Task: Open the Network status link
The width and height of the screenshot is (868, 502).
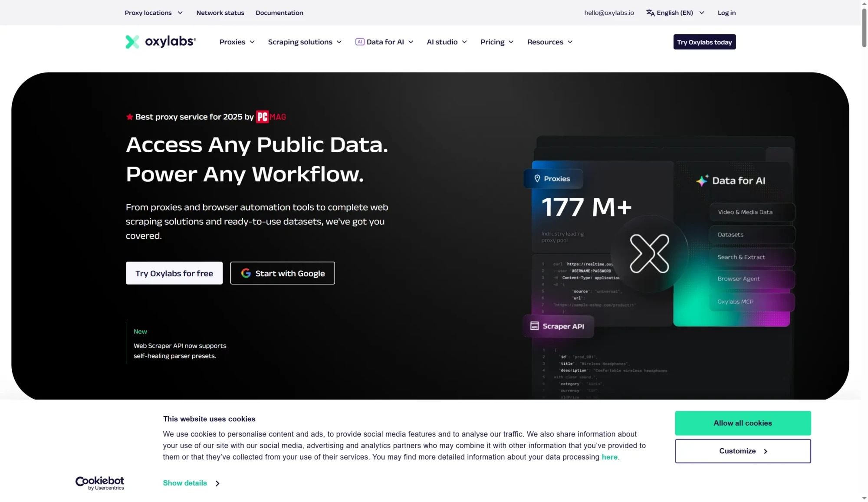Action: click(x=220, y=13)
